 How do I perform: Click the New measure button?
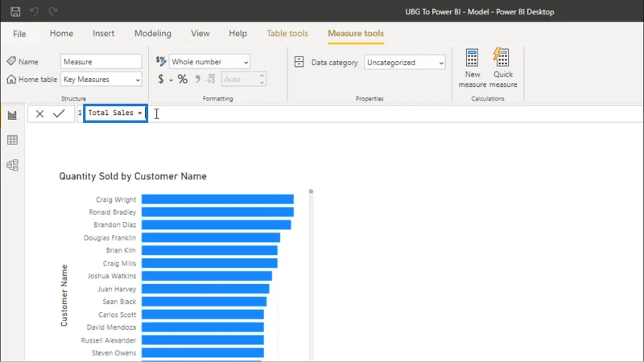[x=473, y=68]
